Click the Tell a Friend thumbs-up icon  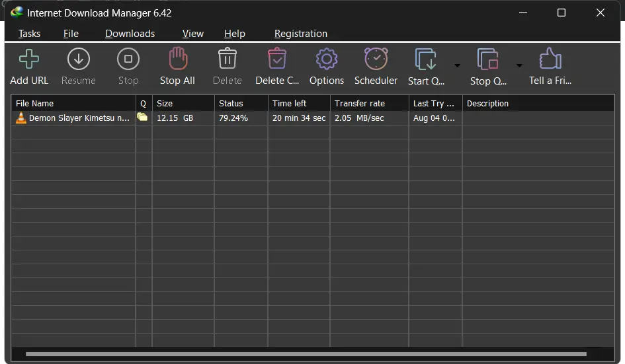(550, 59)
